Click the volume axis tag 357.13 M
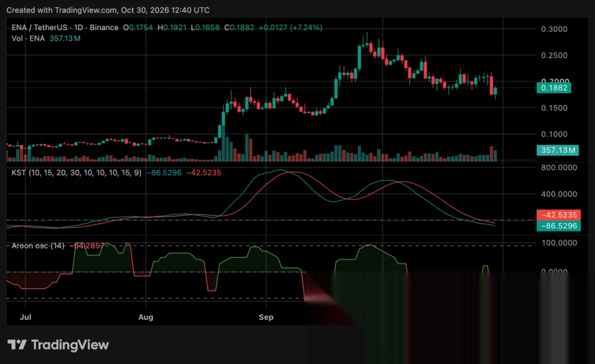Viewport: 595px width, 364px height. pyautogui.click(x=557, y=150)
